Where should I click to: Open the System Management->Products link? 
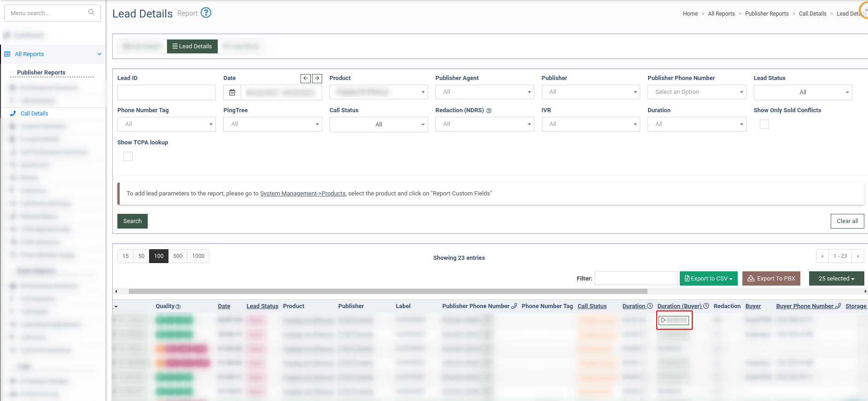coord(303,194)
